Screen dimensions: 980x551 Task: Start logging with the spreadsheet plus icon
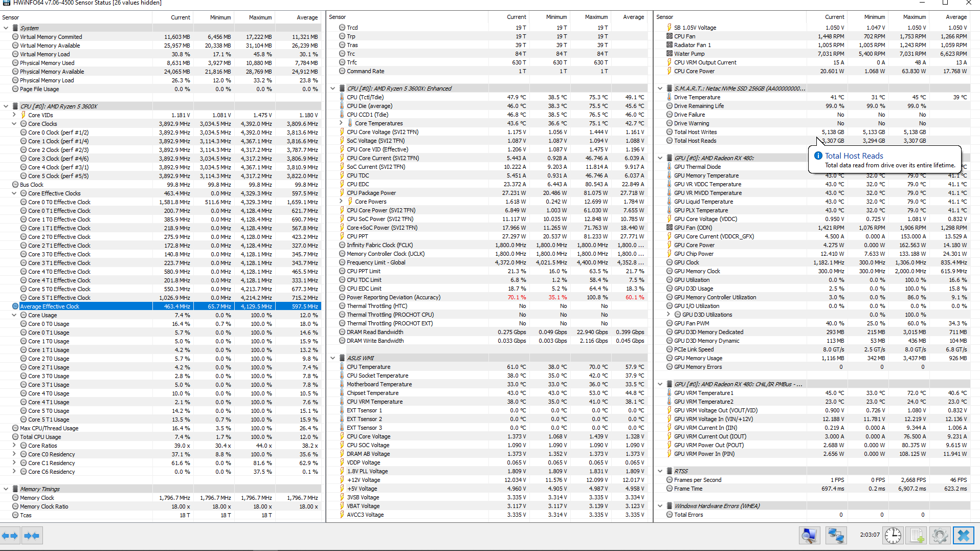(x=916, y=536)
